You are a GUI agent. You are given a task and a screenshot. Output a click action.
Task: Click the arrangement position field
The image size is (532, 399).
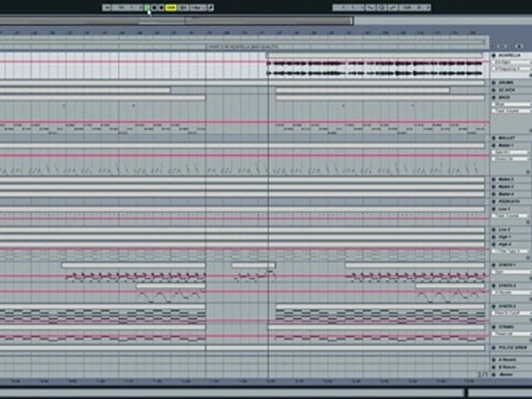[x=127, y=7]
